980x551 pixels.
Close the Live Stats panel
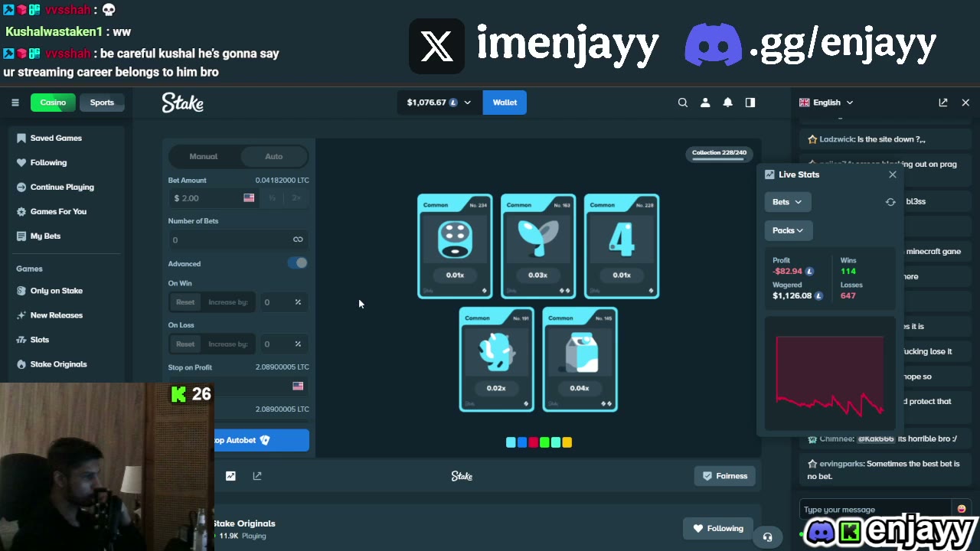[893, 174]
